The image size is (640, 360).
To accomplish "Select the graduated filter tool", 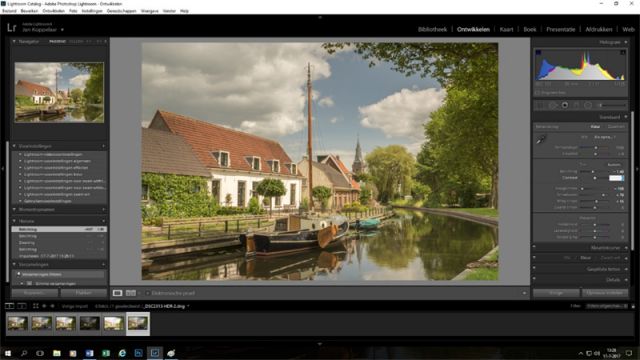I will point(576,105).
